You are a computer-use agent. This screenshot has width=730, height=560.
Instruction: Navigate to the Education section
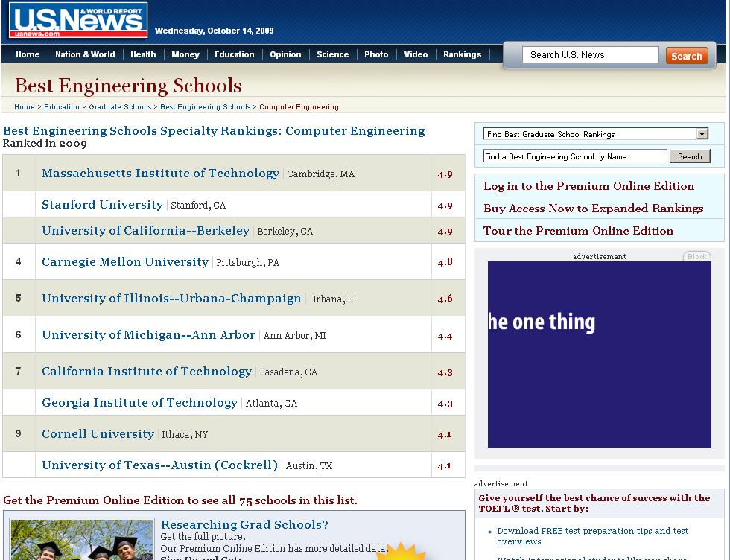pyautogui.click(x=234, y=54)
